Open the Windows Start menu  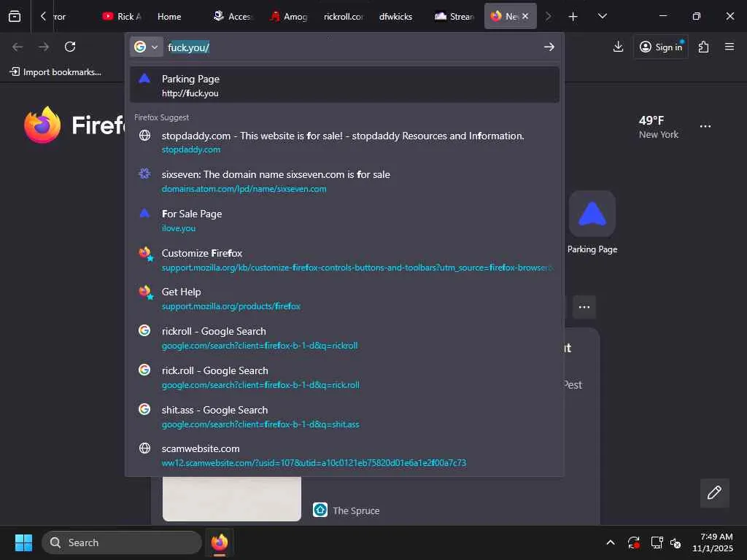(x=23, y=542)
